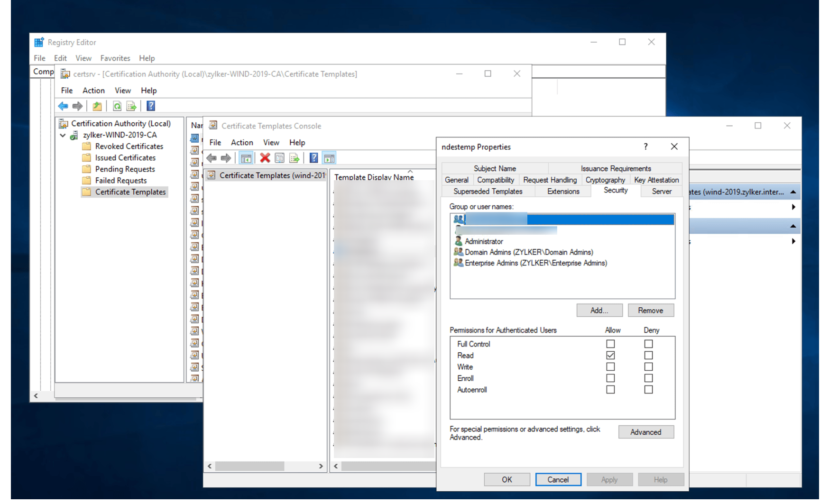Go up one level using certsrv folder icon
This screenshot has height=504, width=829.
(x=97, y=106)
